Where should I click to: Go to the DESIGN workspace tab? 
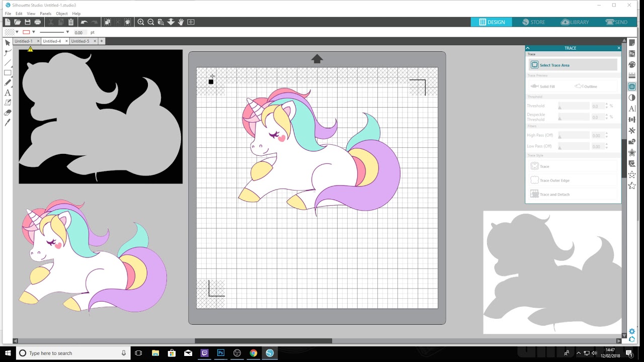(x=492, y=22)
